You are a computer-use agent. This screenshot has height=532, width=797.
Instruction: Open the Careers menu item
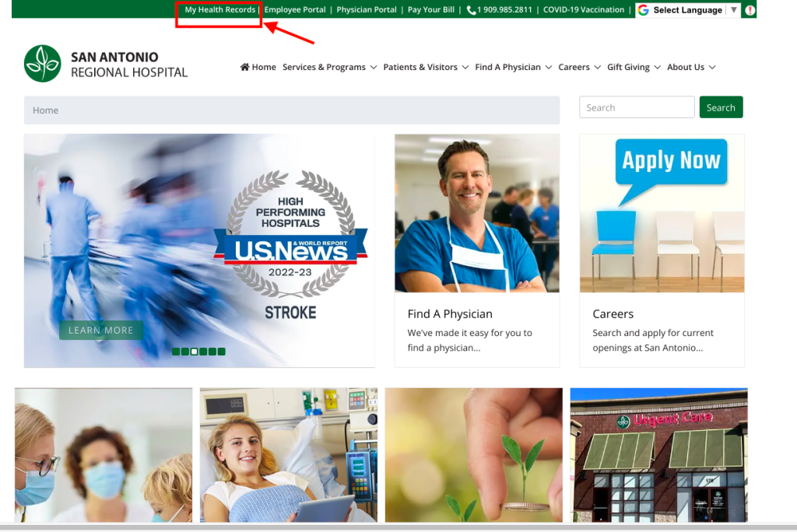(x=574, y=67)
